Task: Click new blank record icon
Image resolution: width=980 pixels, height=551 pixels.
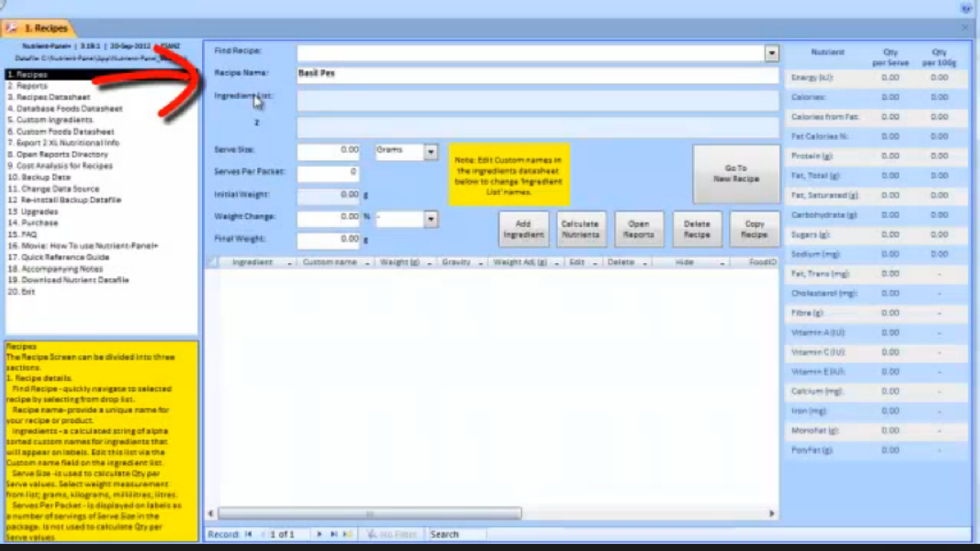Action: (348, 534)
